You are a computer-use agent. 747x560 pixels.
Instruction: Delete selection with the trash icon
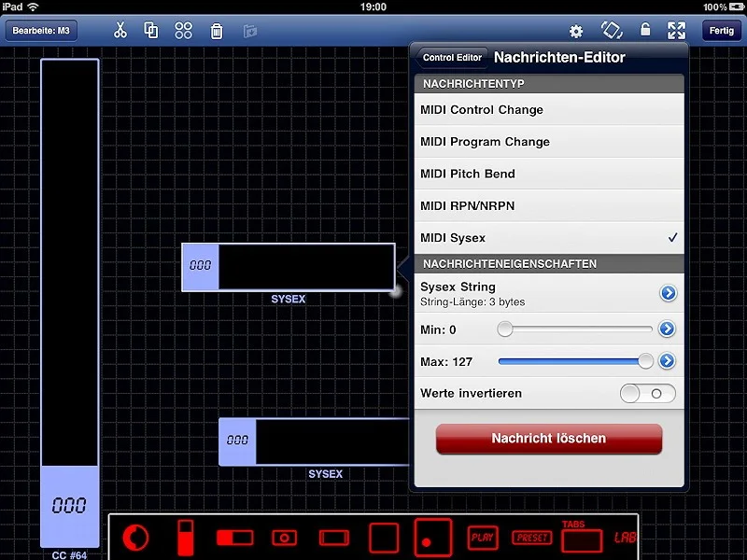(217, 31)
